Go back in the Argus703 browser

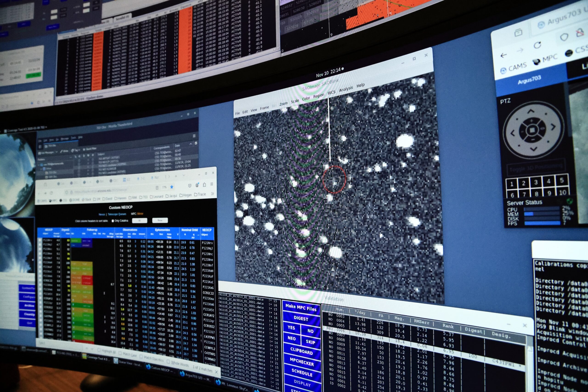click(x=503, y=55)
